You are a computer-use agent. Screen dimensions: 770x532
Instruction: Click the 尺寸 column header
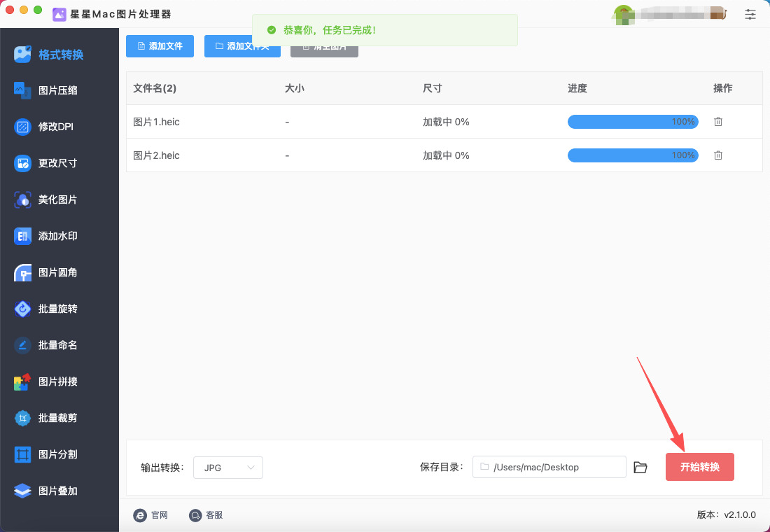coord(433,88)
